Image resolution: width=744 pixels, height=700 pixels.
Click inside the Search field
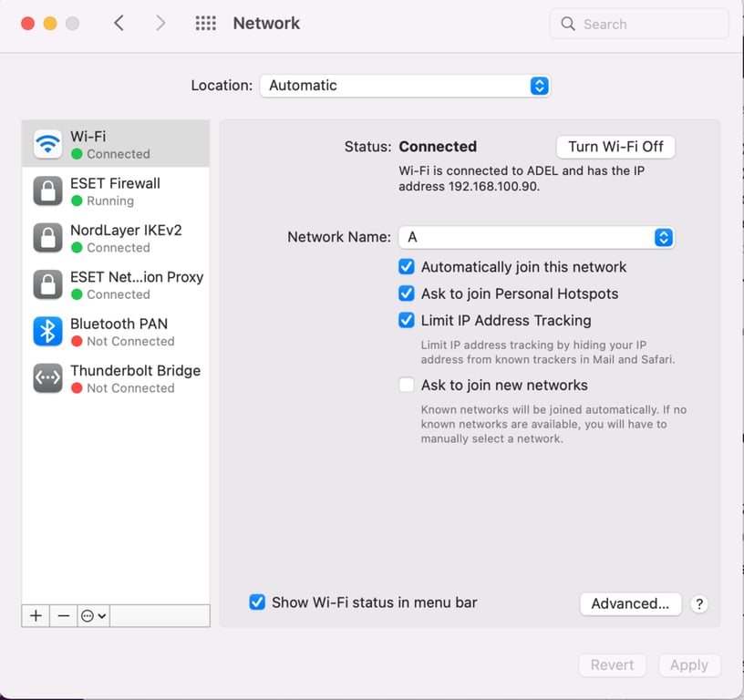638,23
